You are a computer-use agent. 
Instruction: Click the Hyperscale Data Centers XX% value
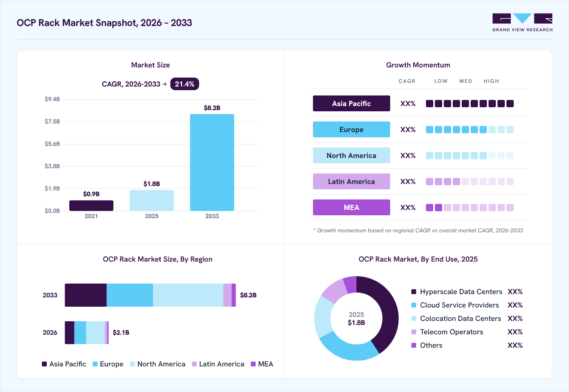coord(515,292)
